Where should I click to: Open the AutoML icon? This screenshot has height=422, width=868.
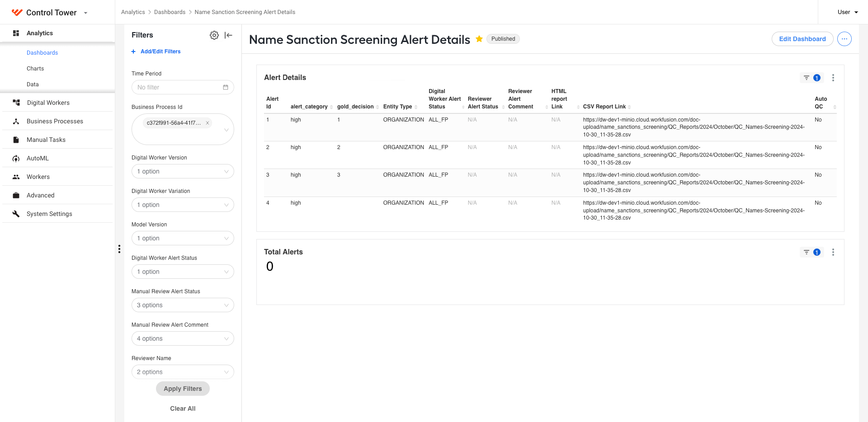point(16,158)
